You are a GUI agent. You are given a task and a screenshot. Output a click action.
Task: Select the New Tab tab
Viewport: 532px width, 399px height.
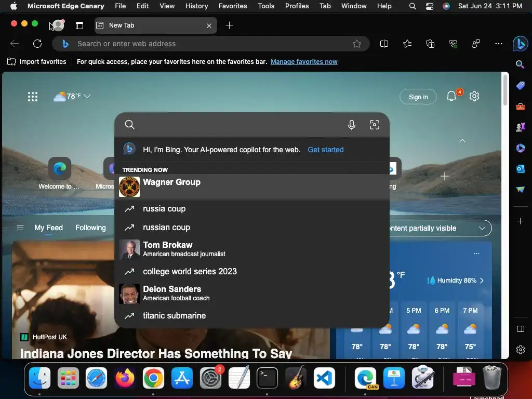(x=155, y=25)
